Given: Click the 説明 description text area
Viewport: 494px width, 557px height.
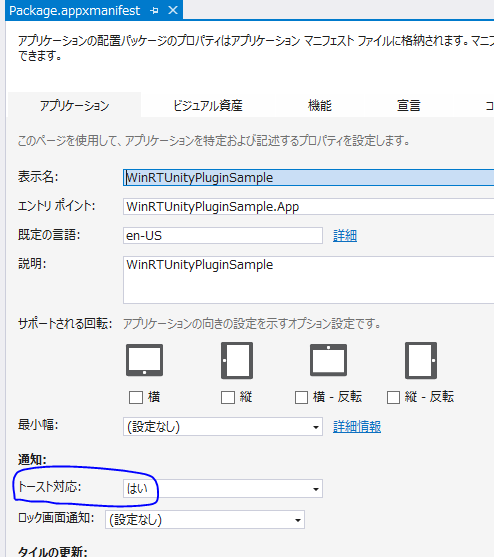Looking at the screenshot, I should (308, 280).
